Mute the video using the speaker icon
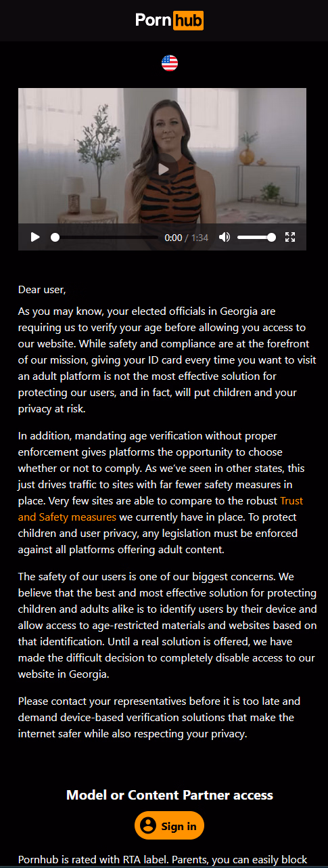 click(x=224, y=237)
